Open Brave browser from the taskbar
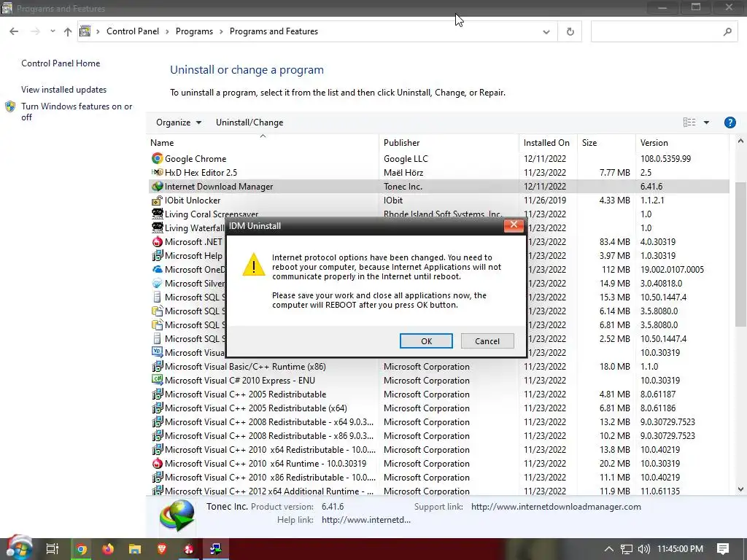Image resolution: width=747 pixels, height=560 pixels. point(161,550)
